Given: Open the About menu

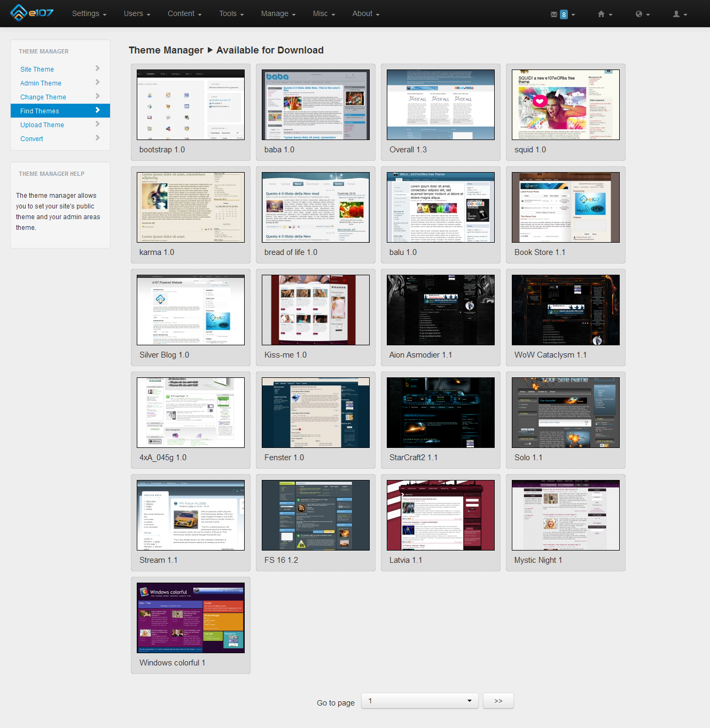Looking at the screenshot, I should (365, 13).
